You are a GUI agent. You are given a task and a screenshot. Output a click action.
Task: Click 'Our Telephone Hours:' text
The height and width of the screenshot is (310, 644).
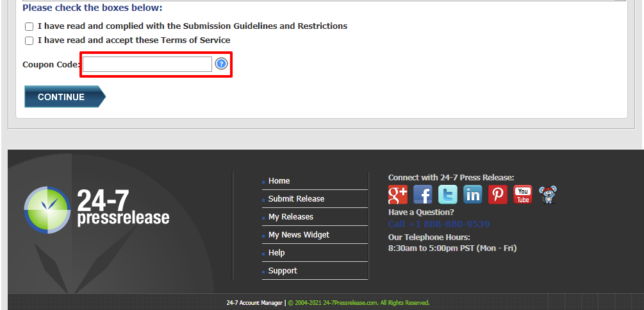(429, 237)
